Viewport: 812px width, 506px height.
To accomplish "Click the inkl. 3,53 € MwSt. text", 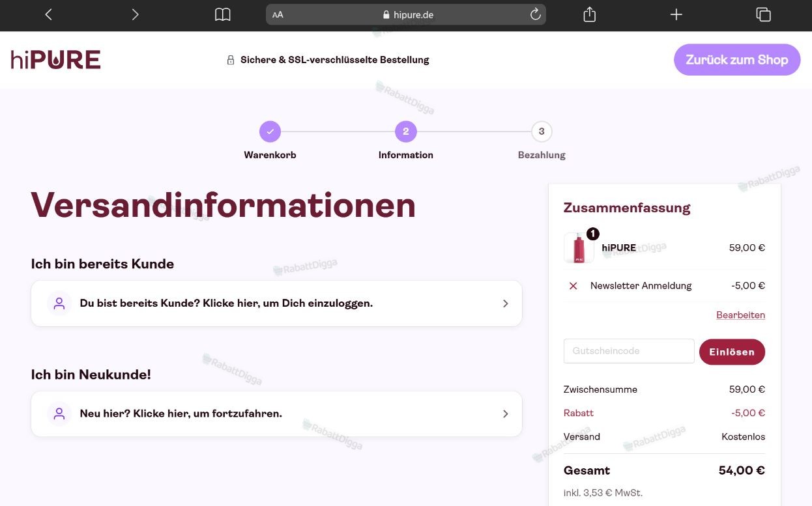I will (x=603, y=493).
